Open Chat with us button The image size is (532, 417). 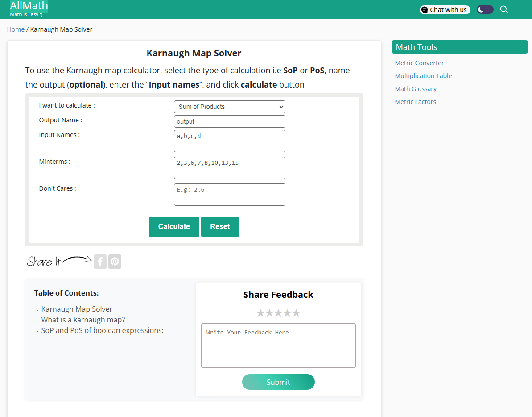pyautogui.click(x=445, y=10)
